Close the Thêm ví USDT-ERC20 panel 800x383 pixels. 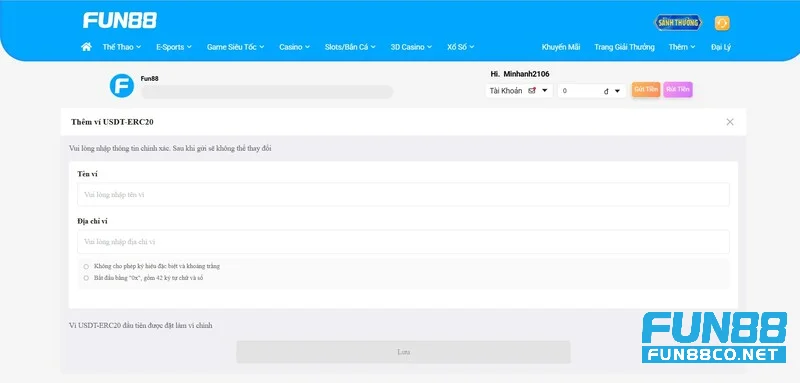pos(730,122)
